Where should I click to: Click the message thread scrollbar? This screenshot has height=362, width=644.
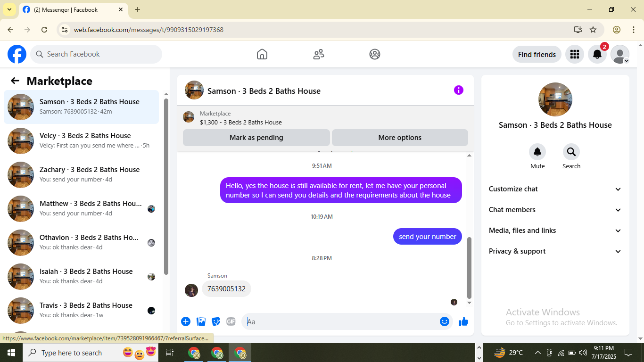click(x=469, y=268)
